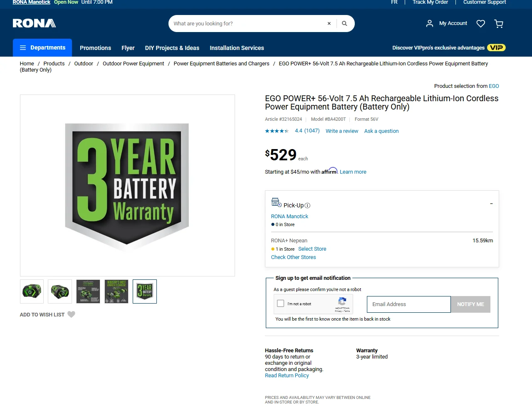Click heart beside Add to Wish List
This screenshot has height=411, width=532.
pyautogui.click(x=72, y=314)
